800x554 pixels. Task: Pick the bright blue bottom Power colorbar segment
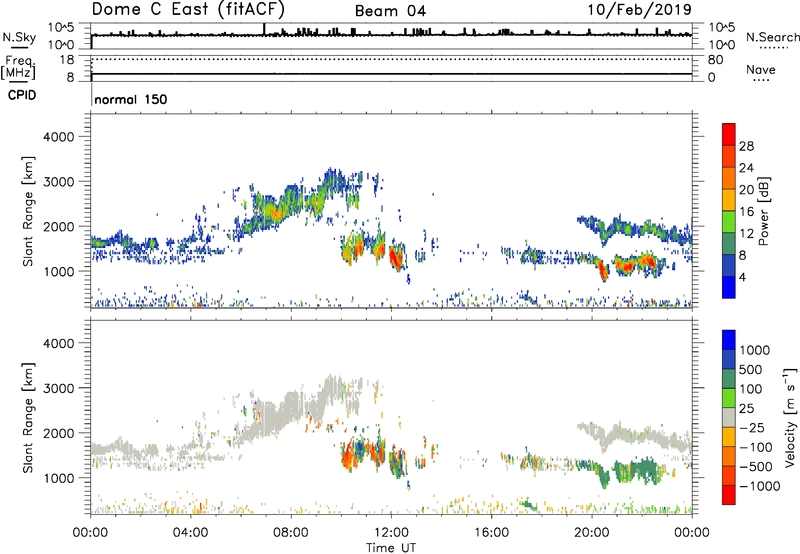729,287
